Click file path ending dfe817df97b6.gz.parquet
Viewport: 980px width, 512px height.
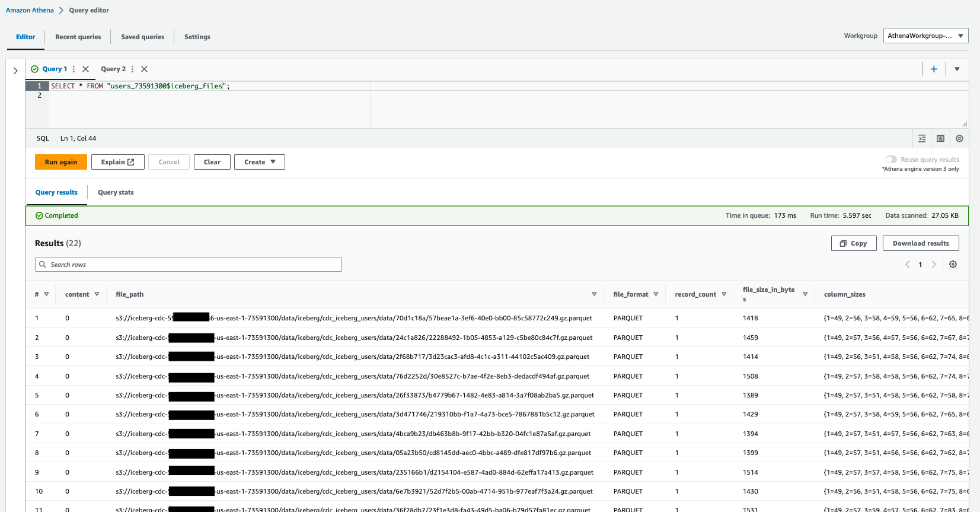tap(353, 453)
